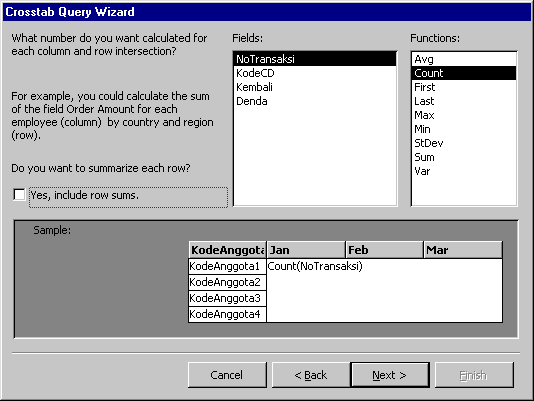Click the KodeAnggota sample column header
The width and height of the screenshot is (534, 401).
pos(227,250)
